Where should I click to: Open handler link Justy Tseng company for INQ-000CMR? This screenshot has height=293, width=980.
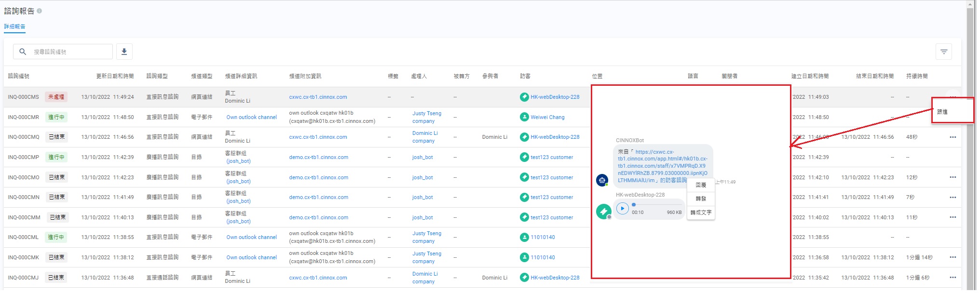click(426, 117)
